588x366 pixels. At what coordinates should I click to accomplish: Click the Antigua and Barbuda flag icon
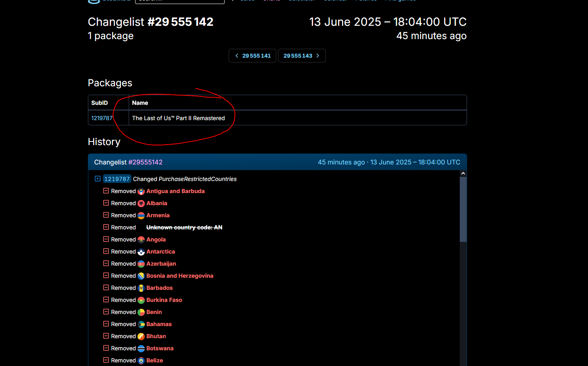141,191
